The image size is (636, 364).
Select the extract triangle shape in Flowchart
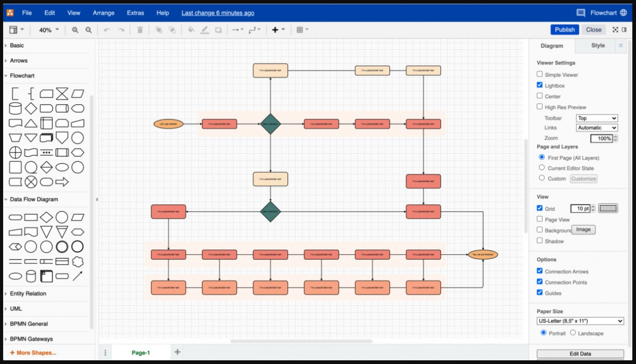coord(31,123)
